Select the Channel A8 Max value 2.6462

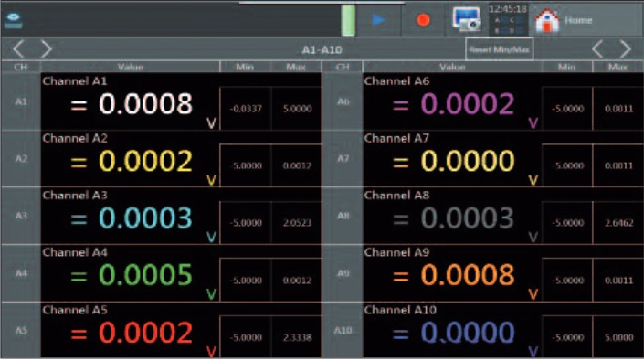(618, 223)
